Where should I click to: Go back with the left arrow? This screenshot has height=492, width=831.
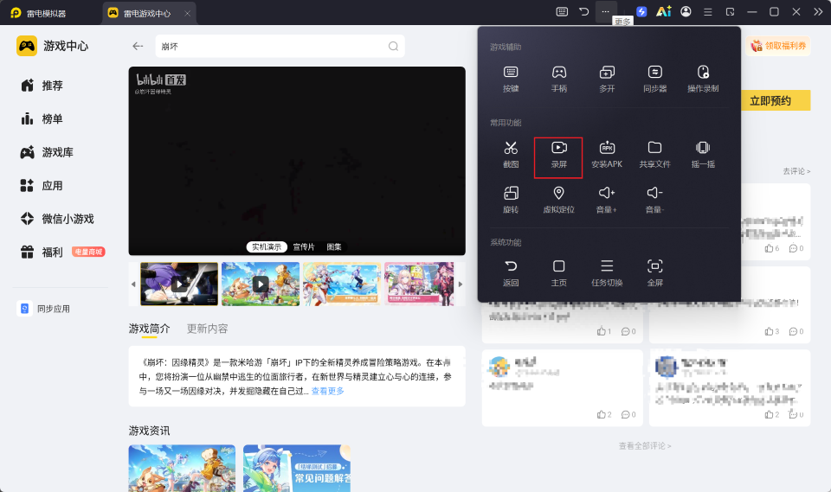coord(138,46)
